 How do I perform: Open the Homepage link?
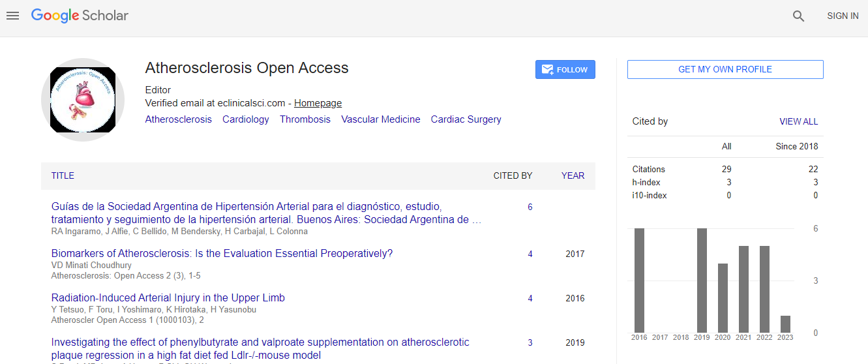point(318,103)
